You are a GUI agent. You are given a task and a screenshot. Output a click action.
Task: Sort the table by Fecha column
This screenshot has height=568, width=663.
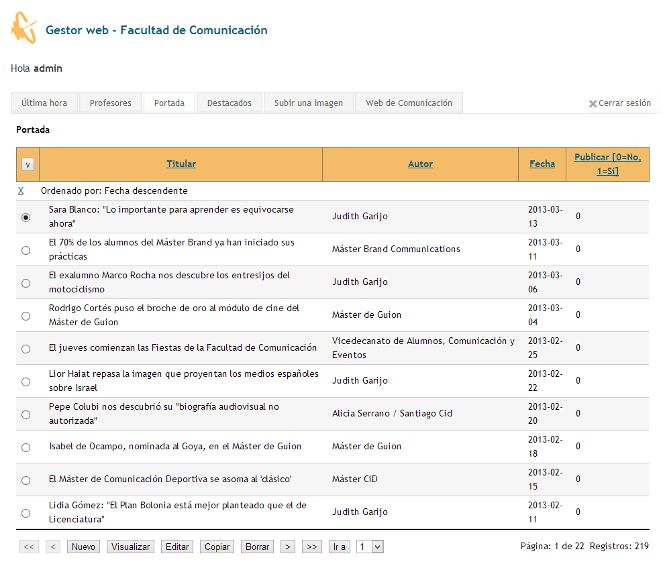click(x=542, y=164)
